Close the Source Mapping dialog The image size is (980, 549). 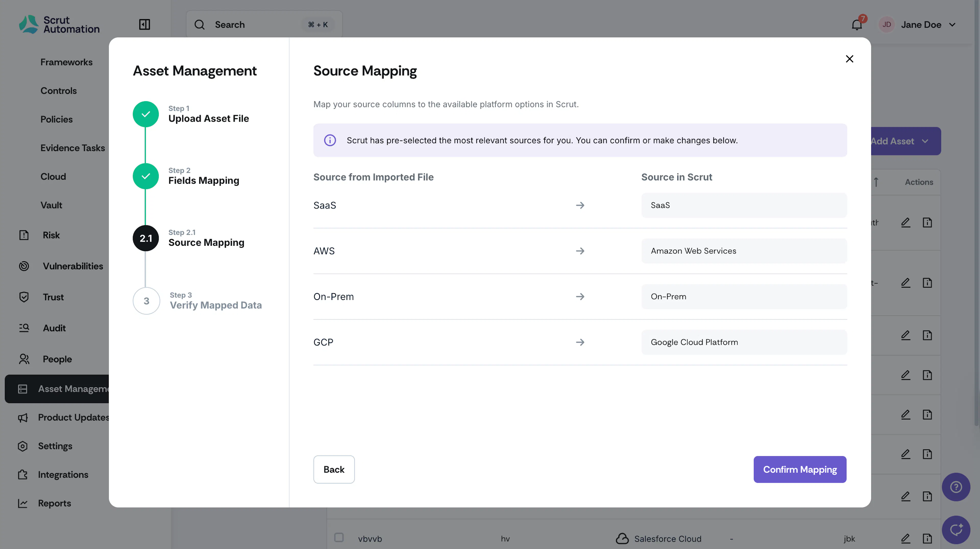[850, 59]
